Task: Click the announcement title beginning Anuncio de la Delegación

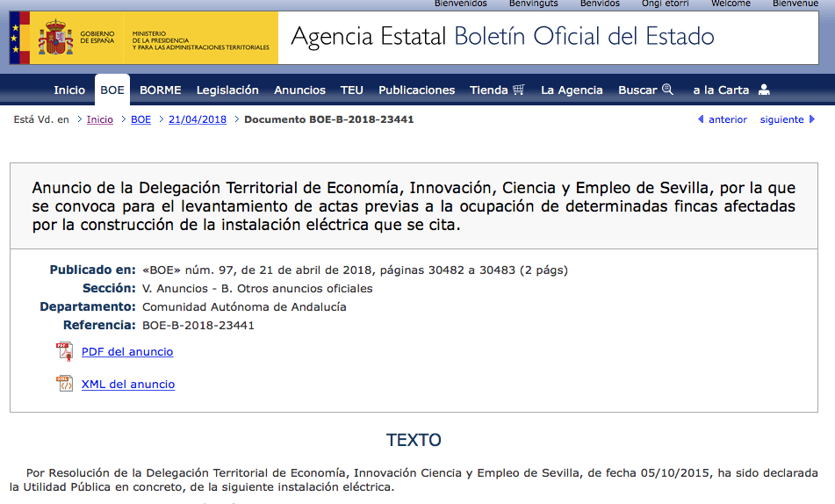Action: pyautogui.click(x=414, y=206)
